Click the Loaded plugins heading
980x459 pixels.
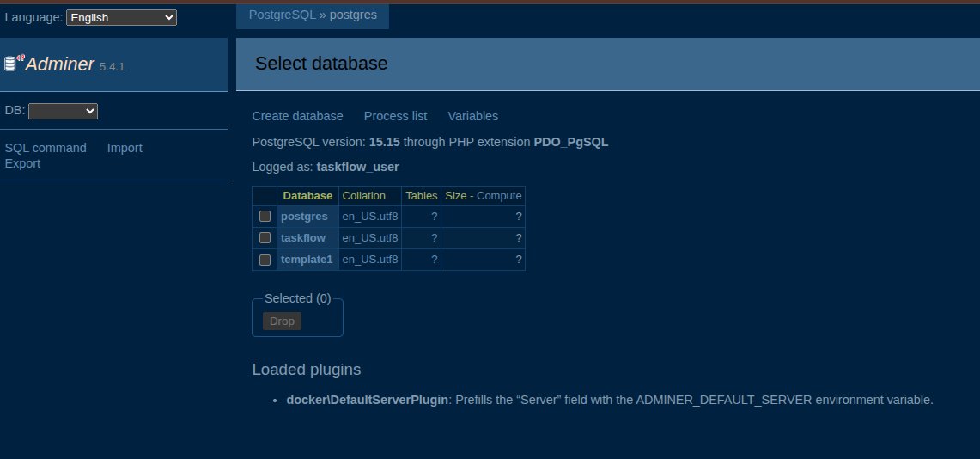click(x=307, y=370)
